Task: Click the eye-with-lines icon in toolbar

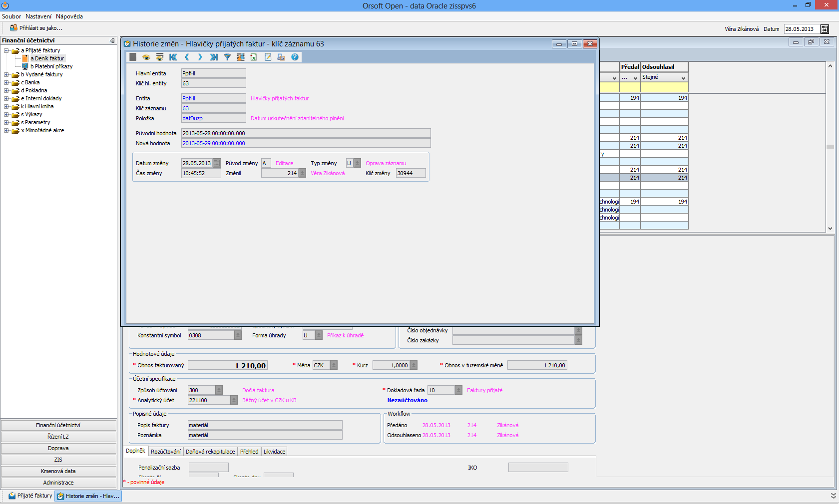Action: pos(160,57)
